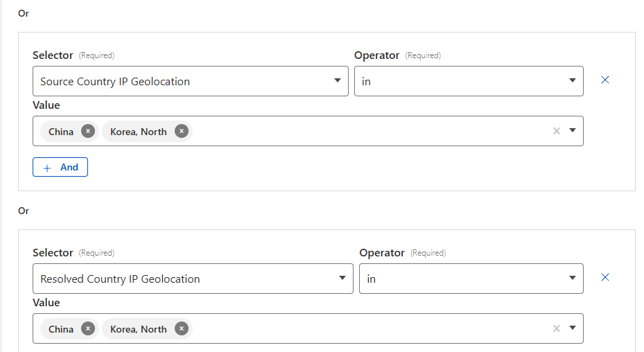Expand Value list arrow for Source Country rule
The width and height of the screenshot is (644, 352).
point(573,131)
